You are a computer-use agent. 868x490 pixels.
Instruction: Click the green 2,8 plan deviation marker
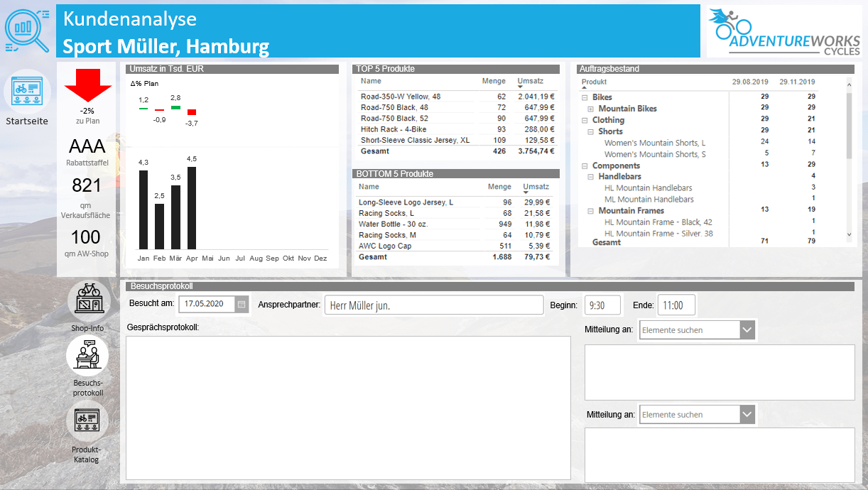pos(175,107)
